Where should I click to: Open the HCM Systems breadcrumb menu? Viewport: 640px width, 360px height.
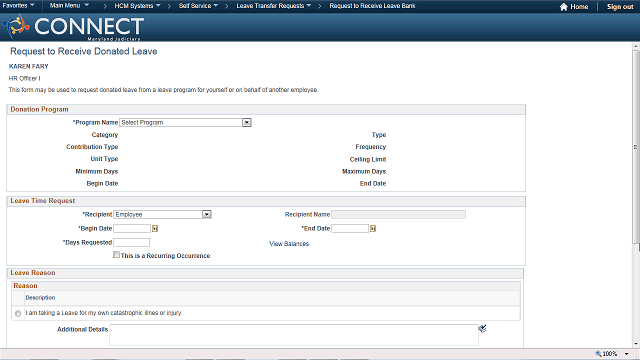pos(137,6)
